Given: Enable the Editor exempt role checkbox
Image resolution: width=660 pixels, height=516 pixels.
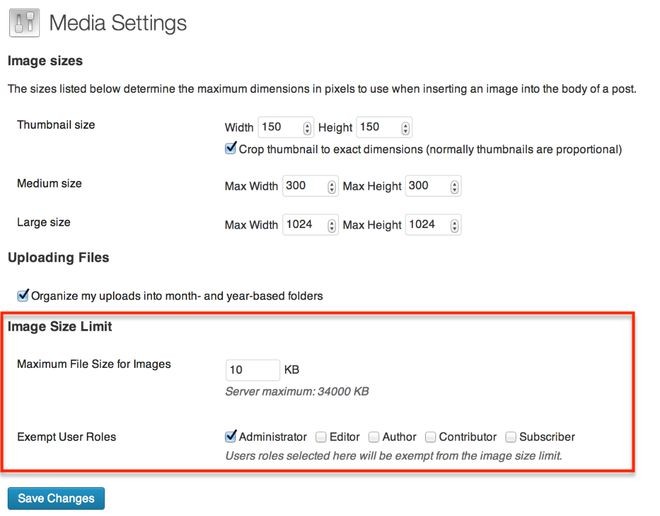Looking at the screenshot, I should click(321, 437).
